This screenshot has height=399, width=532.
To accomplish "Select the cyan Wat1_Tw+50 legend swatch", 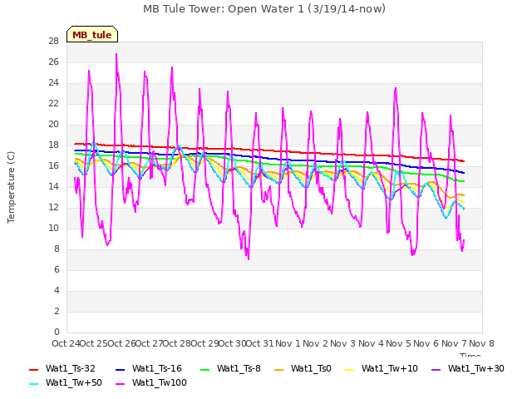I will 34,384.
